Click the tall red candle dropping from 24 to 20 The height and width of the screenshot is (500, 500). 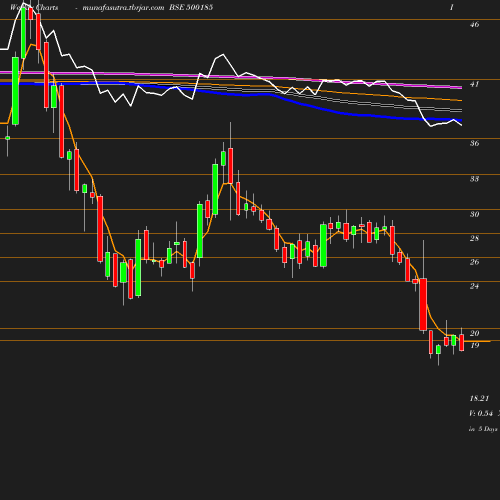tap(423, 304)
